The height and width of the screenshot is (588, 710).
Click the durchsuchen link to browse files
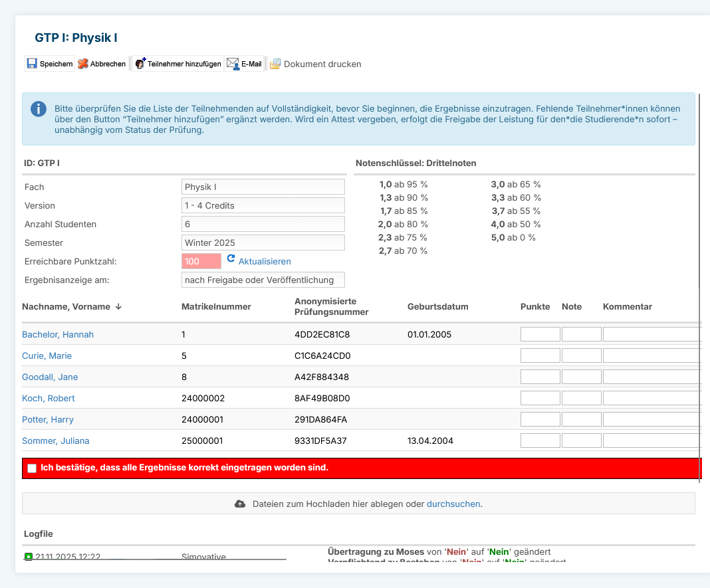pos(453,504)
